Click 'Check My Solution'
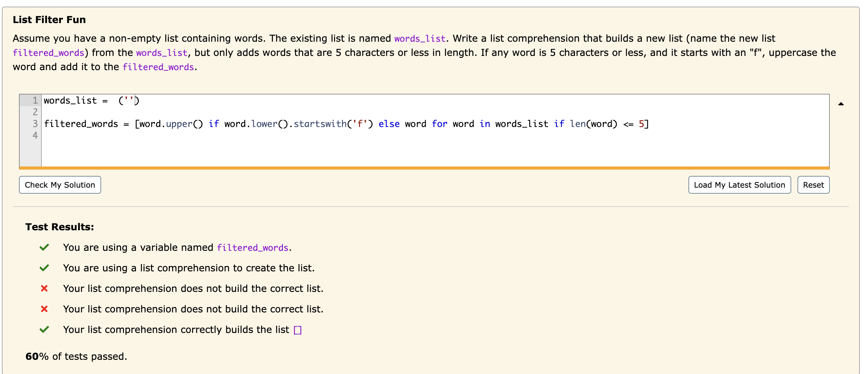This screenshot has width=868, height=374. 60,184
